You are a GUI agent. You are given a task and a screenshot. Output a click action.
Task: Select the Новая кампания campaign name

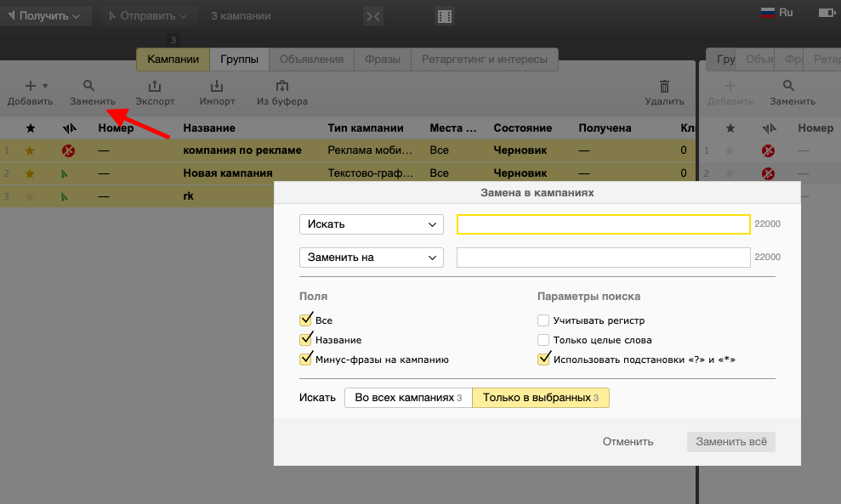[227, 173]
